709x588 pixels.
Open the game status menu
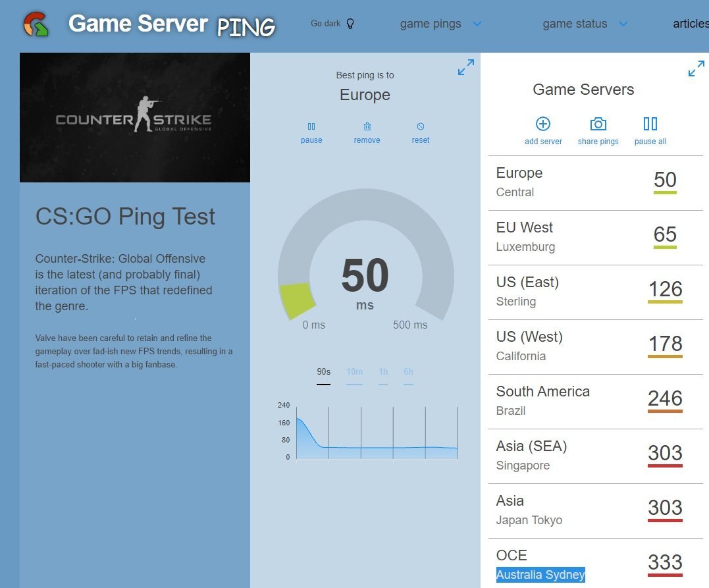pos(575,24)
